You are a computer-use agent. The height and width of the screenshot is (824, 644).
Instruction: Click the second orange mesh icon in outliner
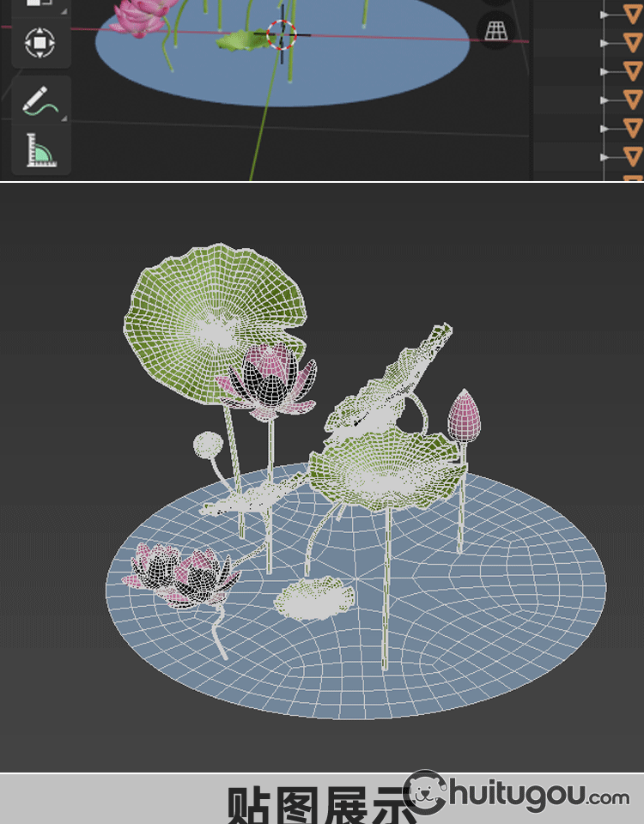pyautogui.click(x=633, y=42)
